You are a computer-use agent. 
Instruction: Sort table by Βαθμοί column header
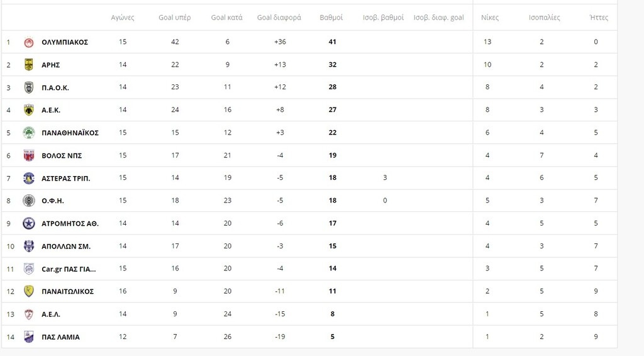331,18
